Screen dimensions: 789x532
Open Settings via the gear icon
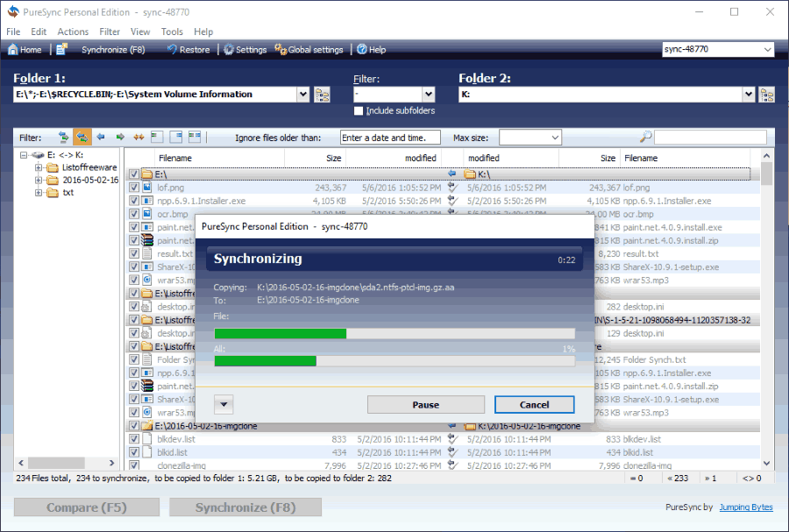tap(229, 49)
